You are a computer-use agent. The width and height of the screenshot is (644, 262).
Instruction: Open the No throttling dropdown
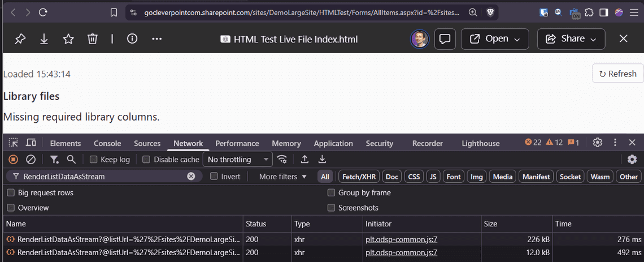pos(238,160)
